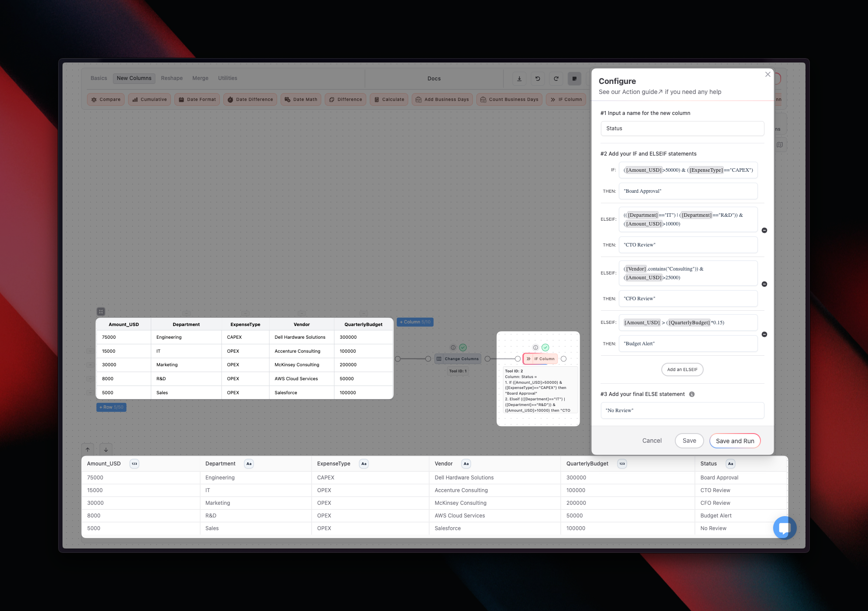Click the up arrow above results table

[88, 449]
